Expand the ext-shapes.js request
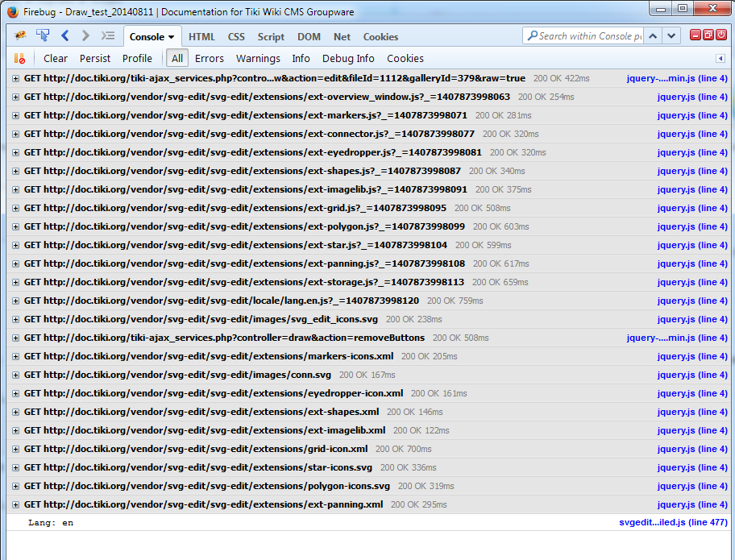Viewport: 735px width, 560px height. pyautogui.click(x=15, y=171)
